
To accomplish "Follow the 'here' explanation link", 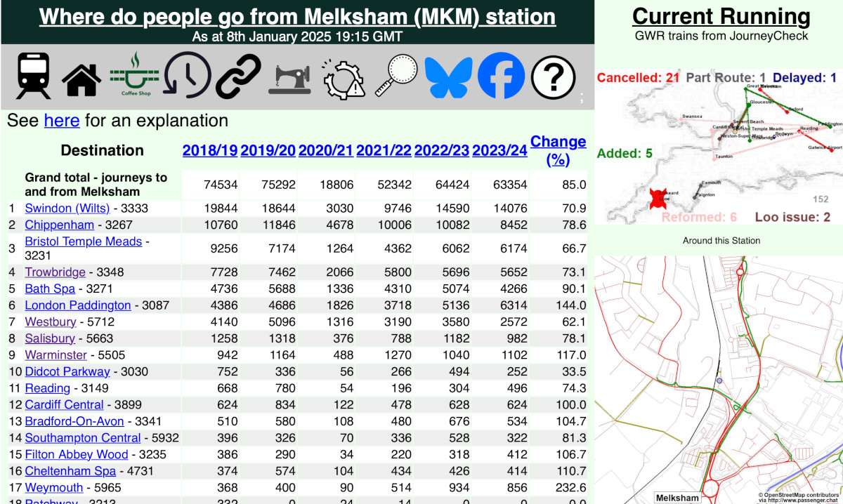I will coord(61,121).
